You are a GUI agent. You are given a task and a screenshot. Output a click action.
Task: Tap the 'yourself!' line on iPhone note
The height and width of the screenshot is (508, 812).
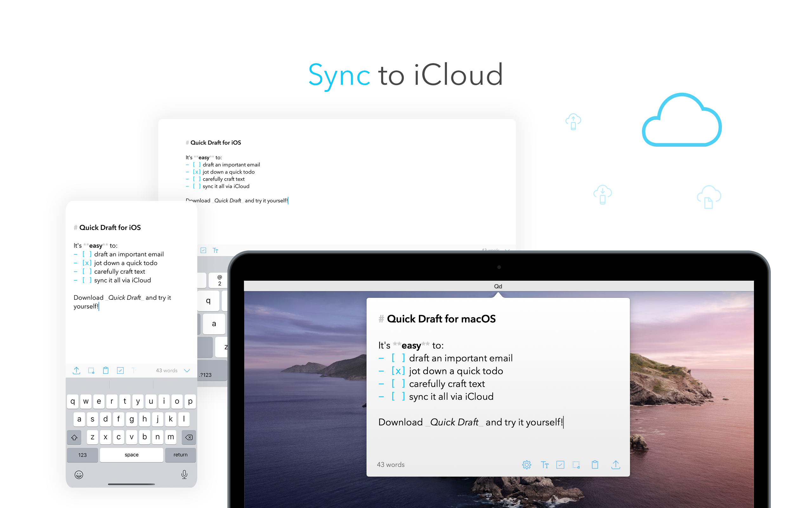[x=86, y=306]
